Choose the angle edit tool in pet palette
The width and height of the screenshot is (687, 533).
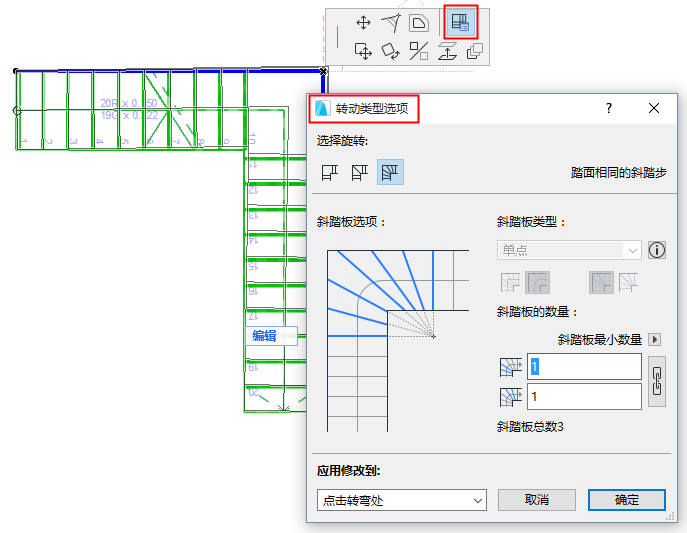tap(391, 23)
